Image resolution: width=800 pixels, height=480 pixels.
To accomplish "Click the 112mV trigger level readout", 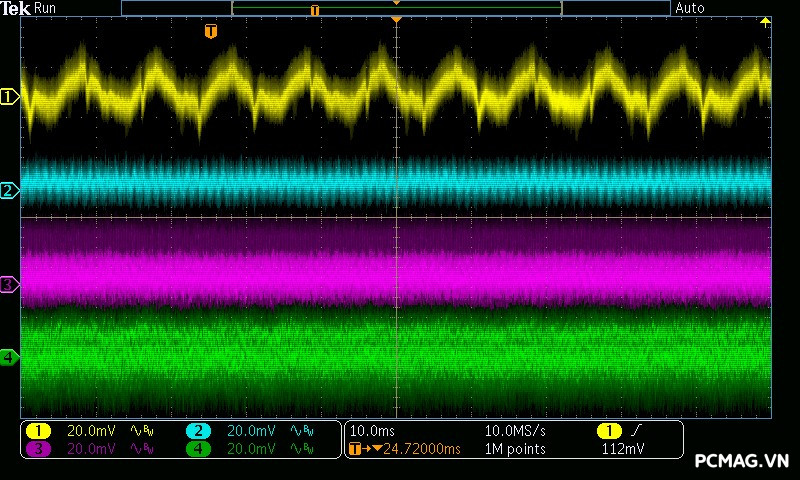I will pos(622,449).
